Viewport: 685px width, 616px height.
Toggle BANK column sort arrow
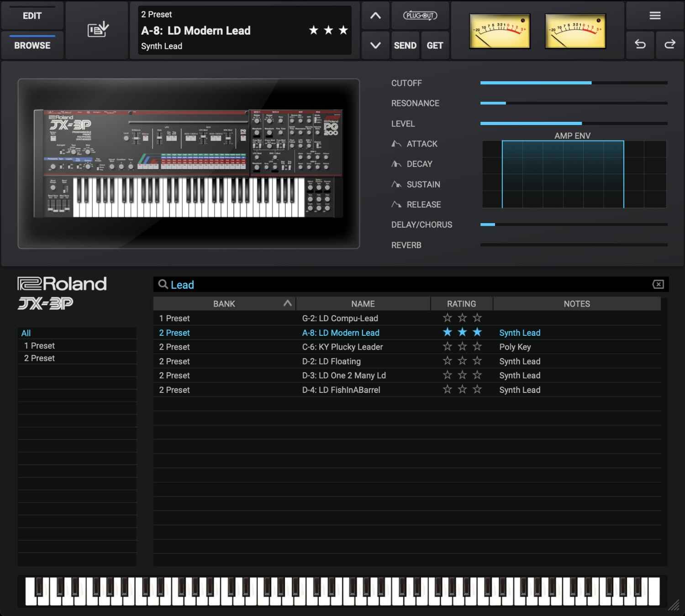pos(287,303)
